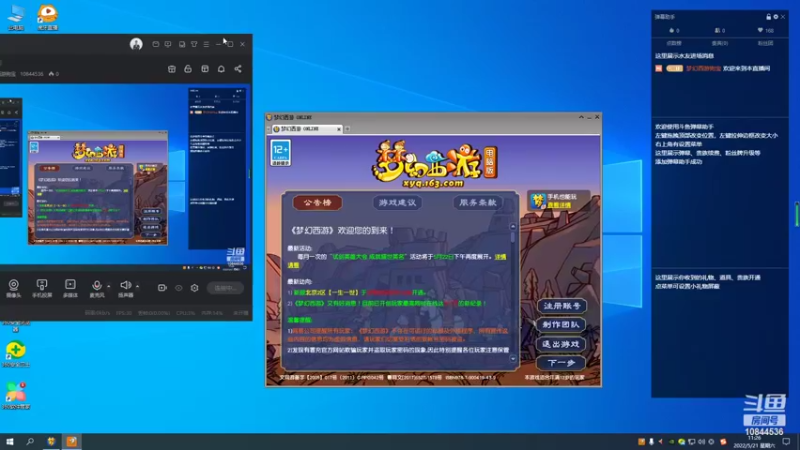Click the active Douyu app in taskbar
This screenshot has width=800, height=450.
coord(71,442)
